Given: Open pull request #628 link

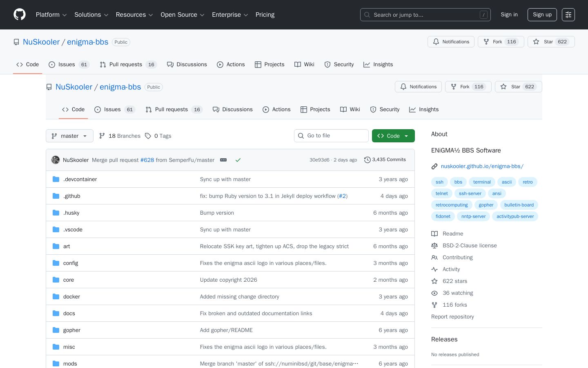Looking at the screenshot, I should click(x=147, y=160).
